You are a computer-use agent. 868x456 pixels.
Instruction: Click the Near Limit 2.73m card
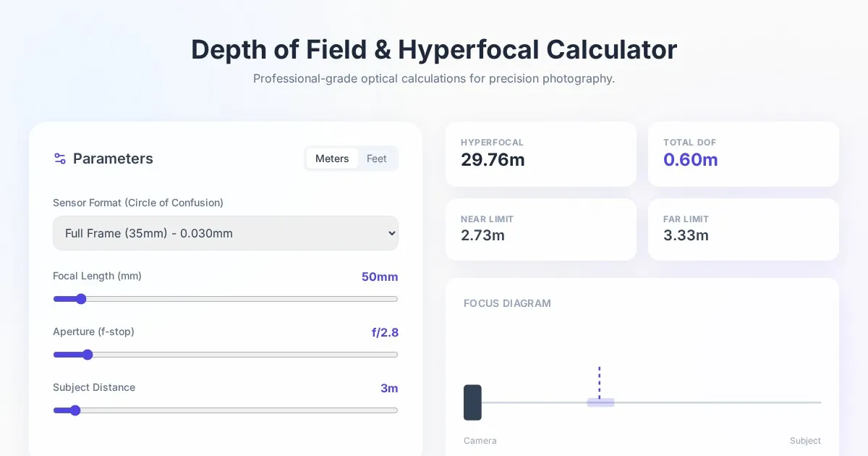(x=540, y=229)
